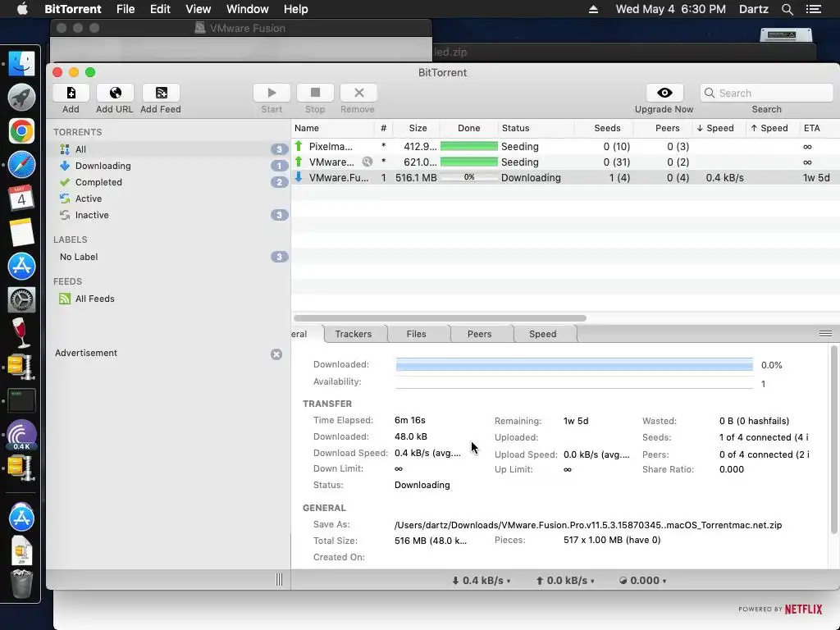Screen dimensions: 840x630
Task: Click the torrent list horizontal scrollbar
Action: coord(440,318)
